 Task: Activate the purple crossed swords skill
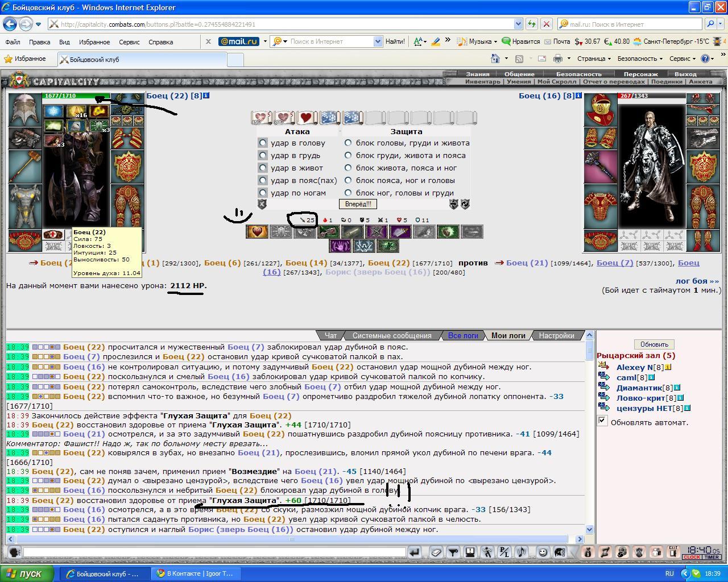click(x=377, y=231)
